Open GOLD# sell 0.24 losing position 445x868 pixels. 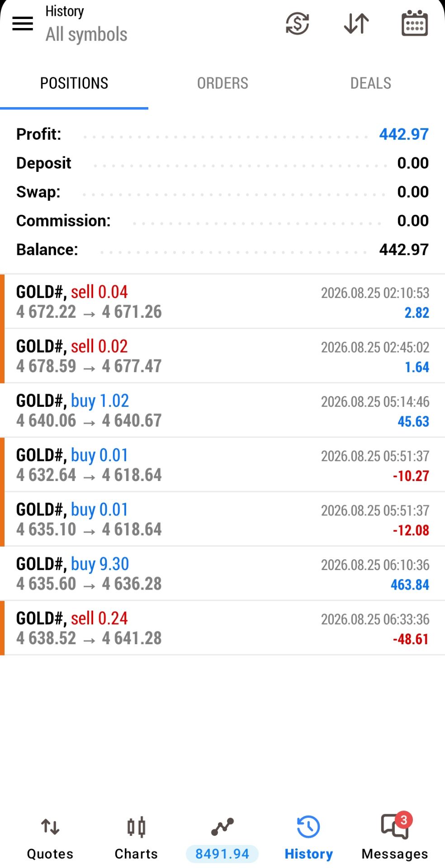222,628
